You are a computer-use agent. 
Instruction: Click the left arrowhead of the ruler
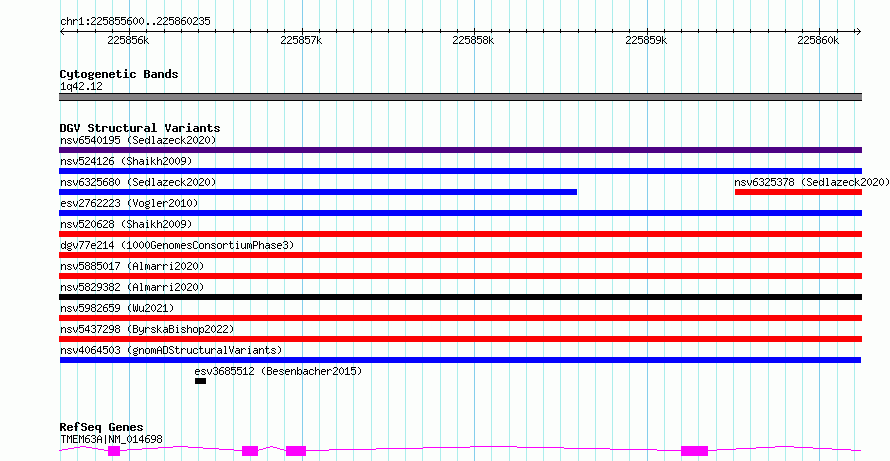click(62, 31)
